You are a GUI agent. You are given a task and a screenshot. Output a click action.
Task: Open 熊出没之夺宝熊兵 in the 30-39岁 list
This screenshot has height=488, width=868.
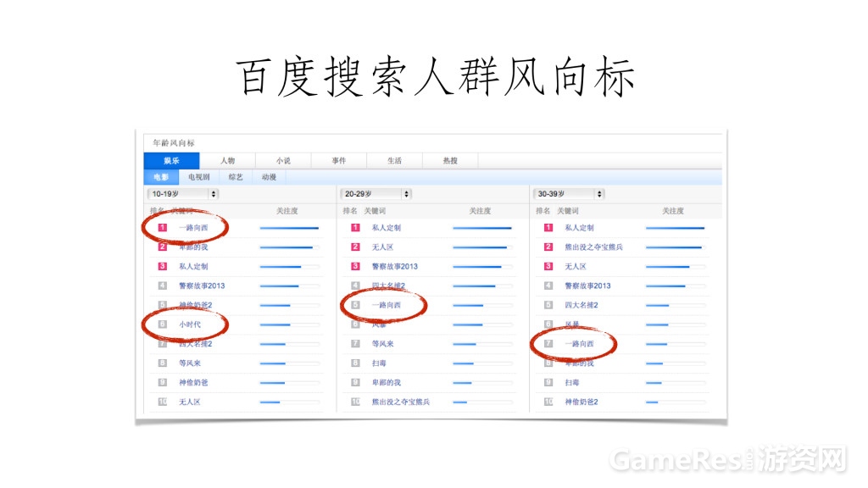coord(593,247)
